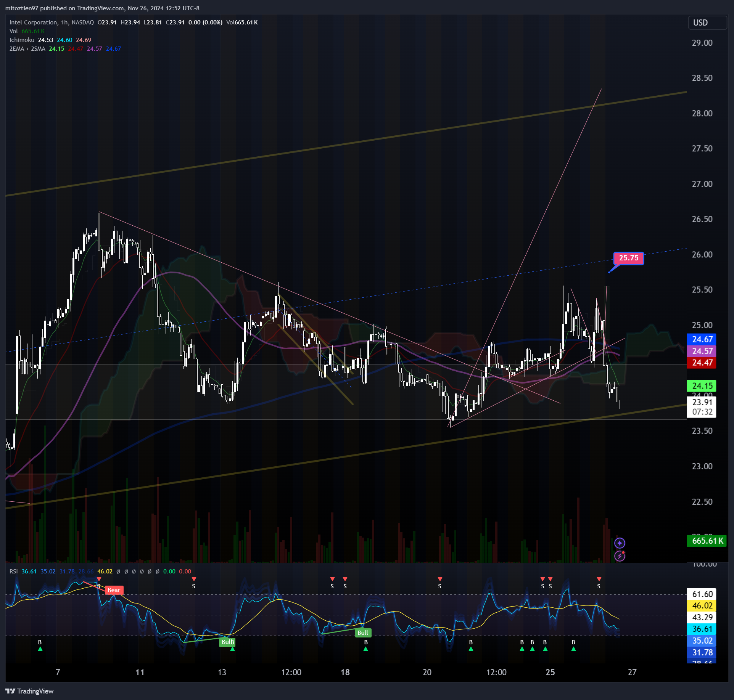Click the red 24.47 price axis label

(x=702, y=363)
